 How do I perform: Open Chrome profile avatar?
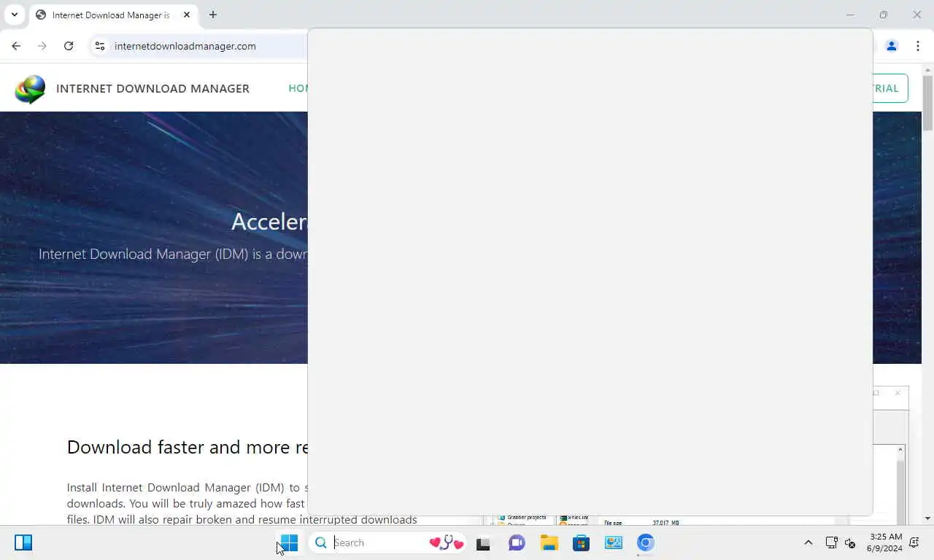[x=892, y=46]
